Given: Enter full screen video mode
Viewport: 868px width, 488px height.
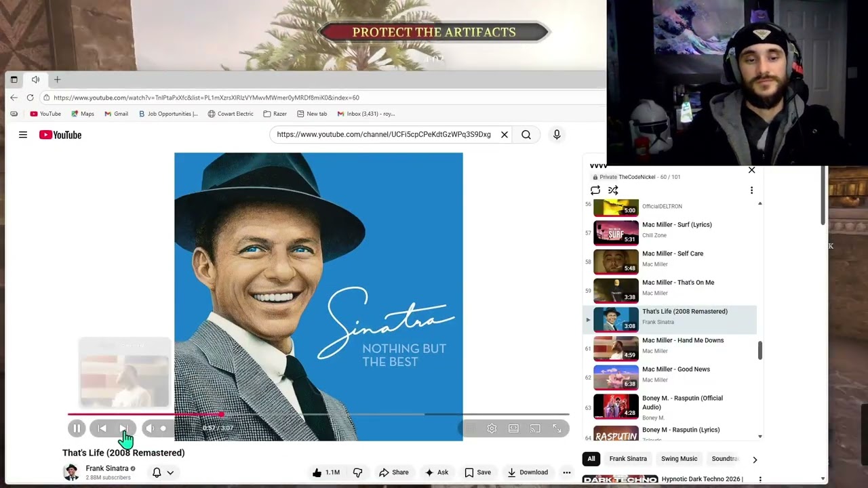Looking at the screenshot, I should pyautogui.click(x=557, y=428).
